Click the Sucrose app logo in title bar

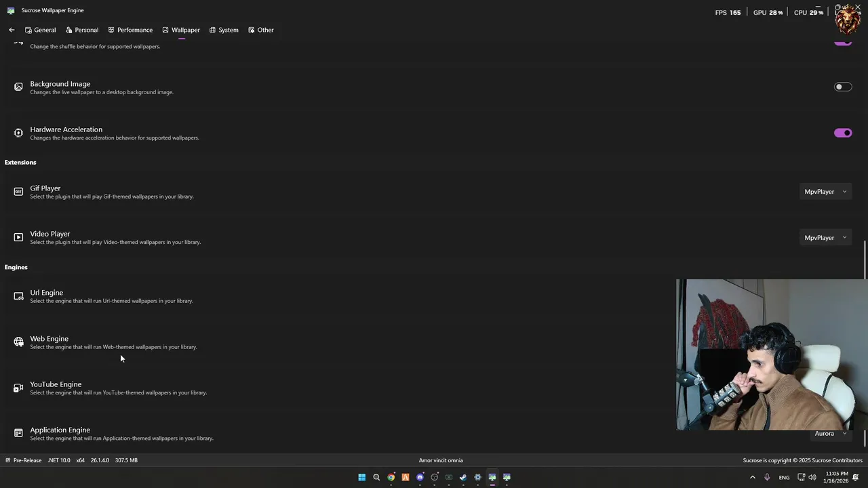click(x=11, y=10)
